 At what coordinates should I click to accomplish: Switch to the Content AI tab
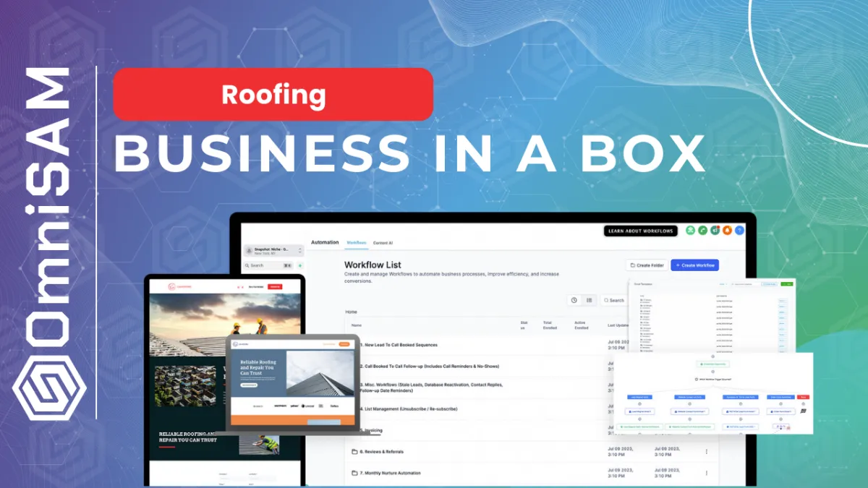[x=383, y=243]
